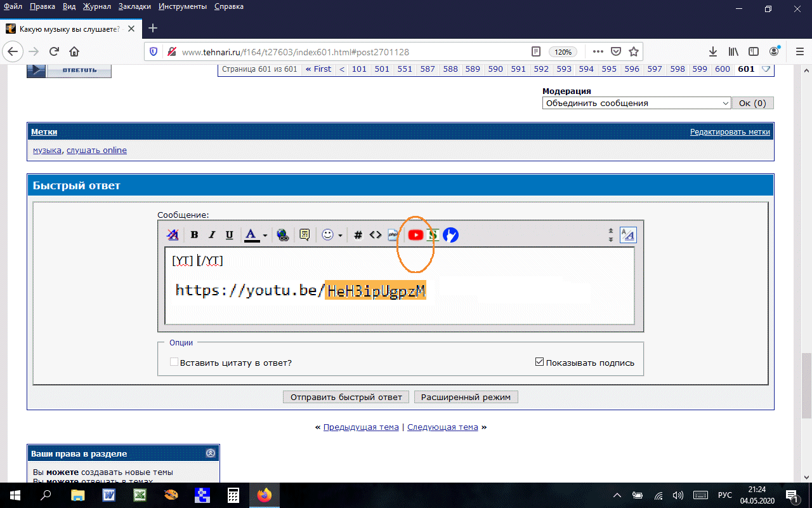812x508 pixels.
Task: Click the remove text formatting icon
Action: coord(173,235)
